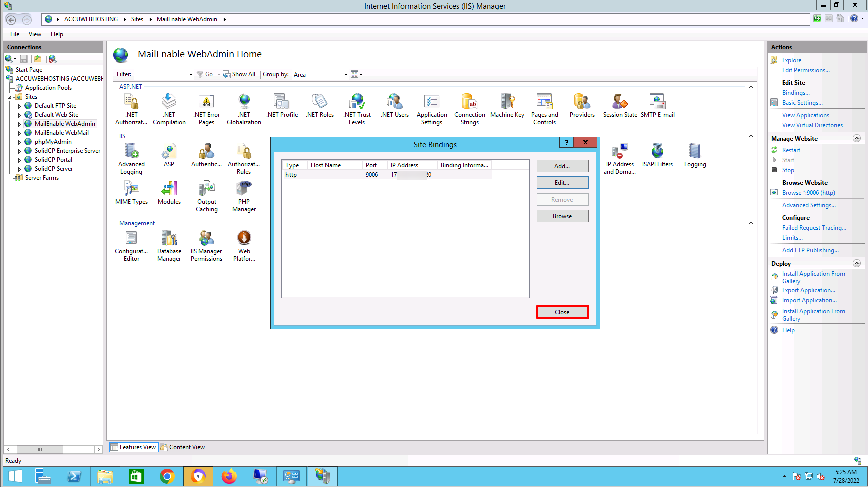Close the Site Bindings dialog

(x=562, y=312)
